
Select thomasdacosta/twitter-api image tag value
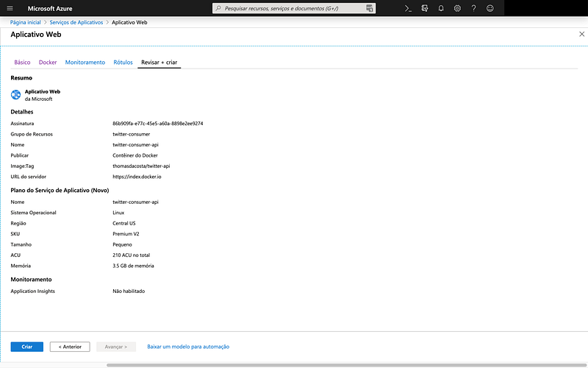point(141,166)
